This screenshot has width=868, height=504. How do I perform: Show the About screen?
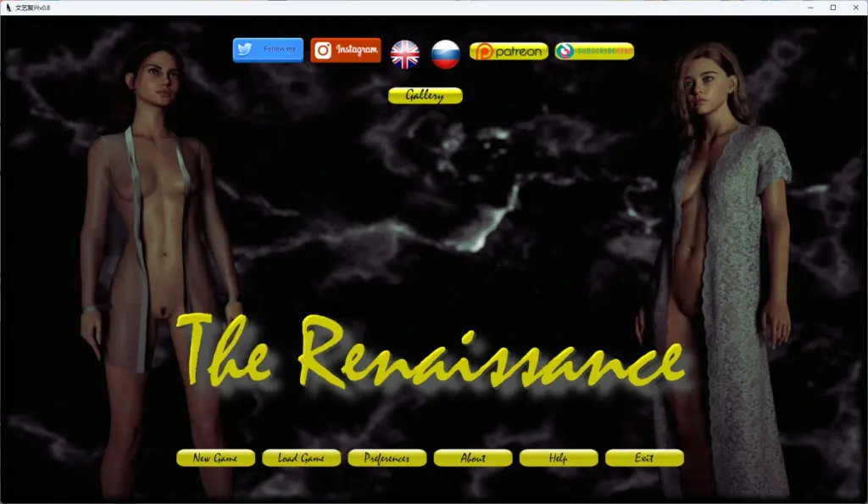473,458
